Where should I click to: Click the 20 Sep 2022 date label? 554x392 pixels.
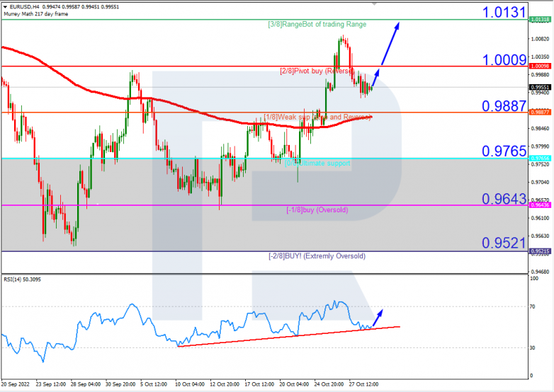coord(15,384)
